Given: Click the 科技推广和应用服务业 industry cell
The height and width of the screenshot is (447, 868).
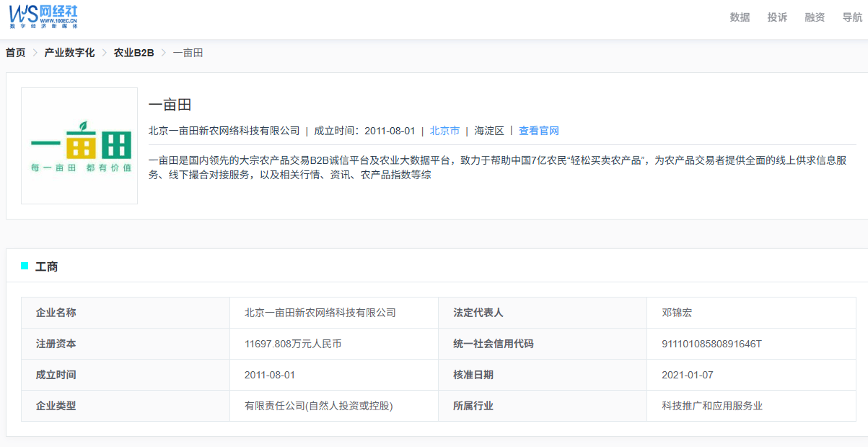Looking at the screenshot, I should click(x=712, y=406).
